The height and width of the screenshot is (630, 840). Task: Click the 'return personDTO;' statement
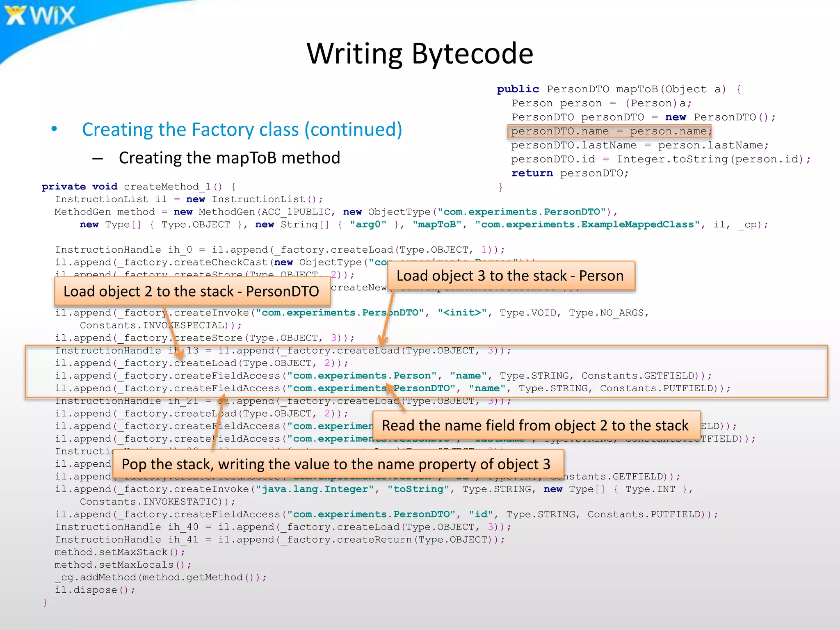pos(570,173)
